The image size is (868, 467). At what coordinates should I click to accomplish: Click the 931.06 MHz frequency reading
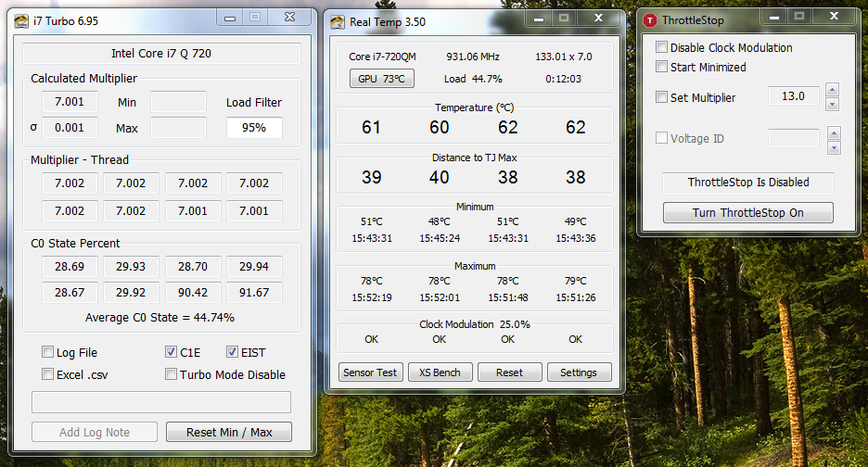(x=473, y=57)
